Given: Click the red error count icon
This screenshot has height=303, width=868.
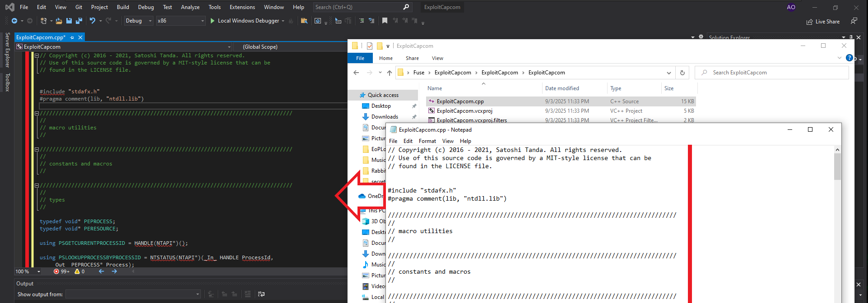Looking at the screenshot, I should tap(56, 271).
